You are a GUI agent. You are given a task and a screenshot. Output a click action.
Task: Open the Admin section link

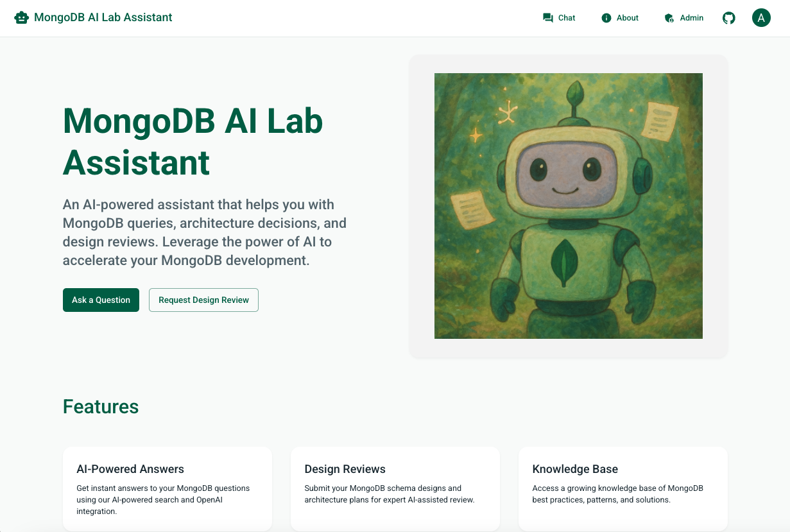(684, 18)
